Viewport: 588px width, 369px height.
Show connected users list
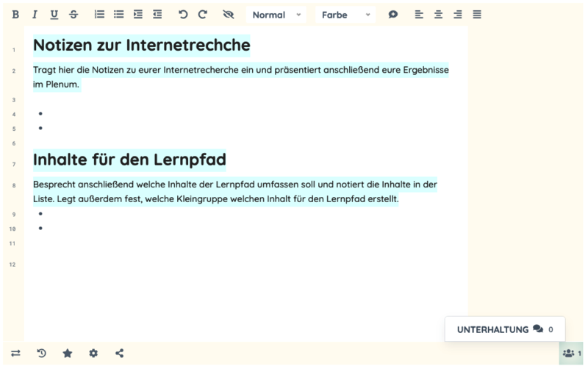point(571,354)
